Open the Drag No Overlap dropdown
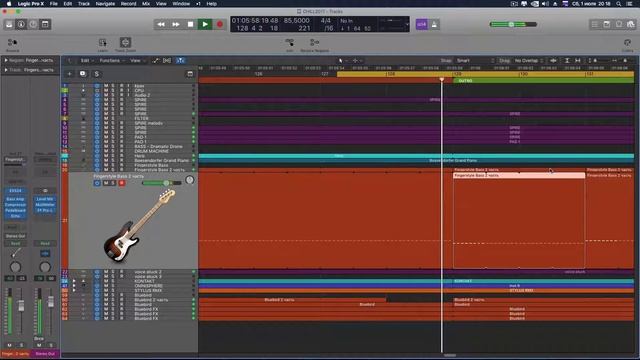Screen dimensions: 640x360 coord(529,60)
